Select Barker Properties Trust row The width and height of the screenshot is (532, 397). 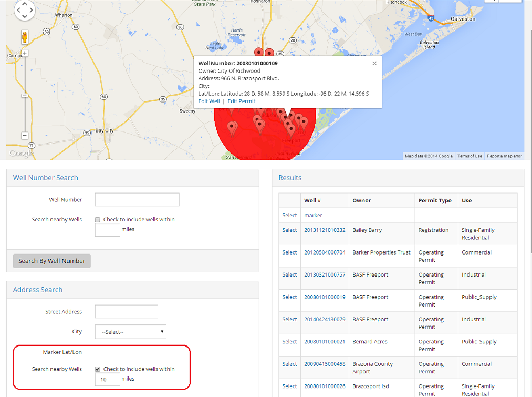click(x=289, y=253)
